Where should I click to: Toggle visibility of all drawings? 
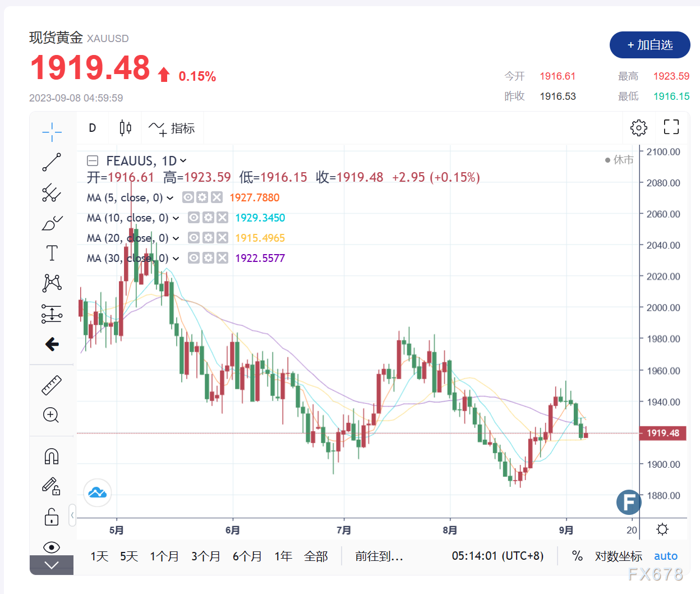click(x=52, y=547)
